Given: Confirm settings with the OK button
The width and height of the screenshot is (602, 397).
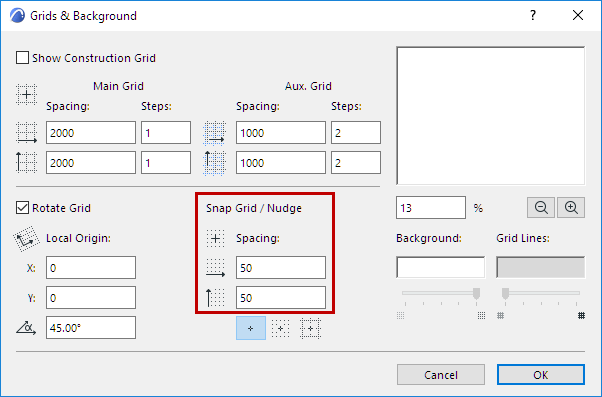Looking at the screenshot, I should pyautogui.click(x=541, y=375).
